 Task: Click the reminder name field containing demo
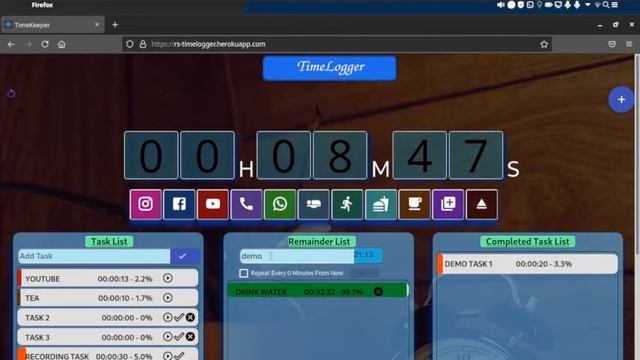[x=297, y=256]
